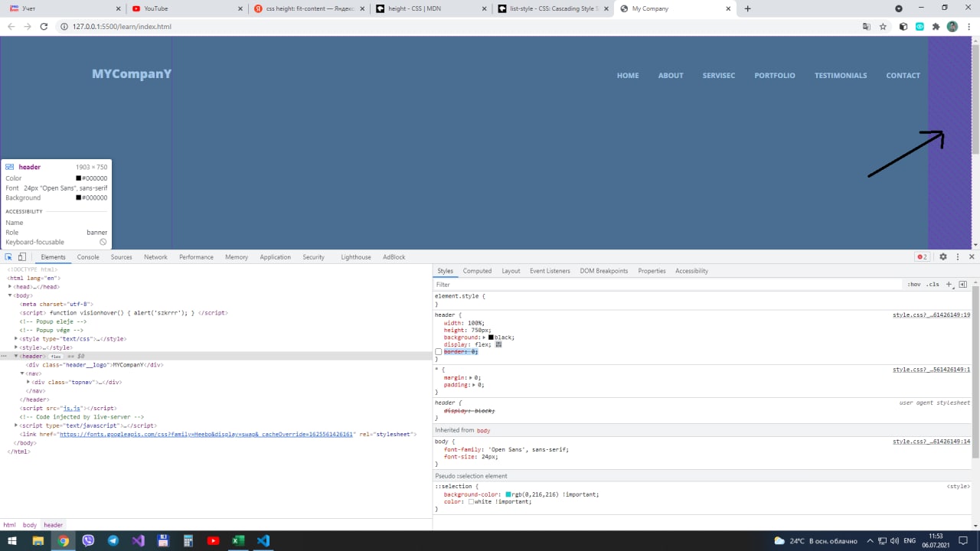Viewport: 980px width, 551px height.
Task: Open the tab search dropdown arrow in the tab strip
Action: 898,8
